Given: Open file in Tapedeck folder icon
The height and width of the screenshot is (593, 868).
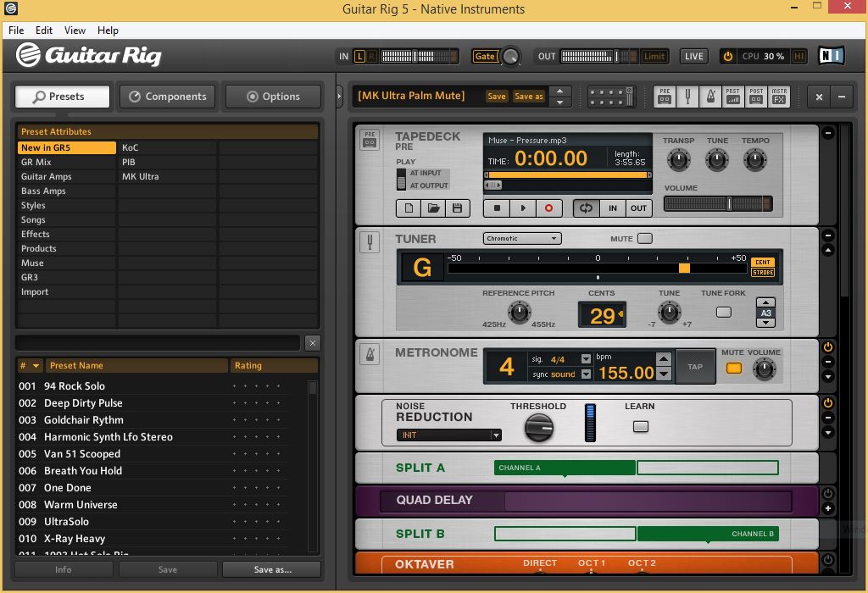Looking at the screenshot, I should (x=433, y=208).
